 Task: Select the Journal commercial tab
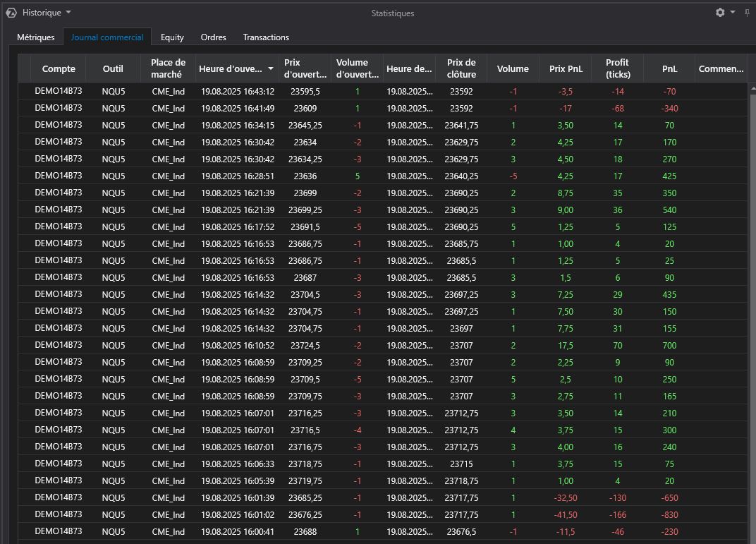click(107, 37)
